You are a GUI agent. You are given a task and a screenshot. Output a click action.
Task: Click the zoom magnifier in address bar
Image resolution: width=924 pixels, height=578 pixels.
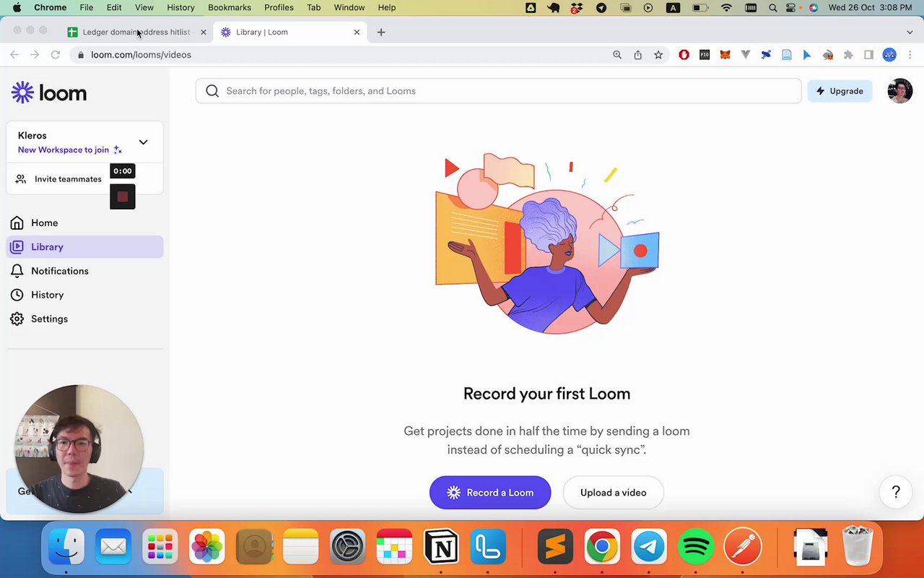click(x=617, y=55)
